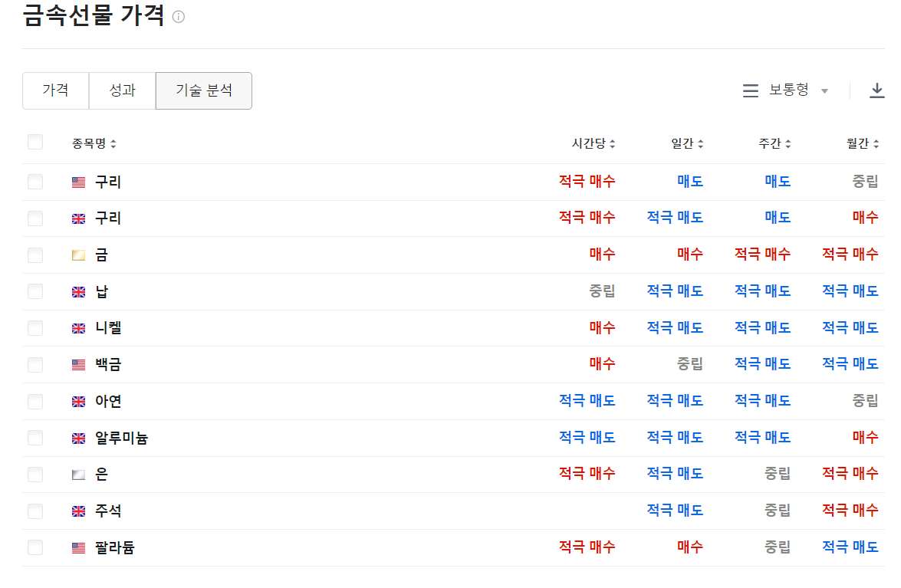The width and height of the screenshot is (901, 588).
Task: Check the box for the 금 row
Action: (x=35, y=255)
